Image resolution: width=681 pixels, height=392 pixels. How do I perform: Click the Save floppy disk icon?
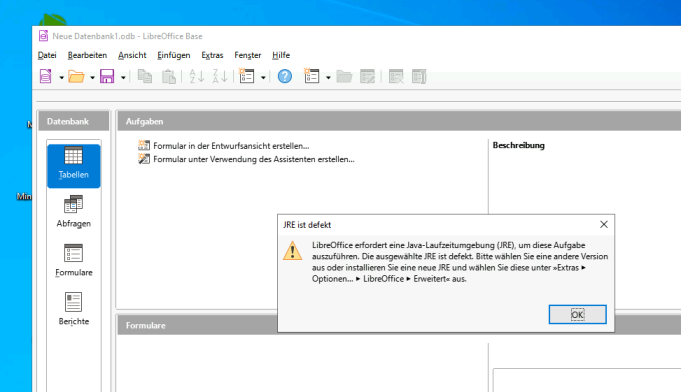point(107,76)
